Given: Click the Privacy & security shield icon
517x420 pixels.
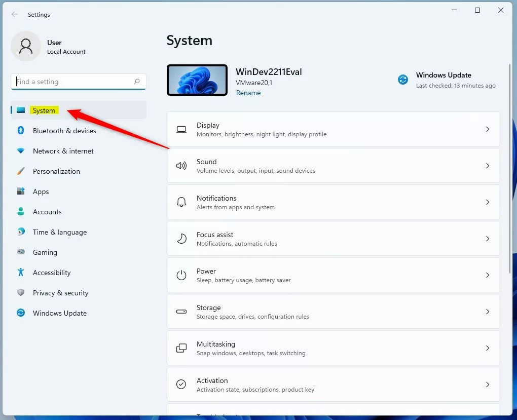Looking at the screenshot, I should point(21,293).
